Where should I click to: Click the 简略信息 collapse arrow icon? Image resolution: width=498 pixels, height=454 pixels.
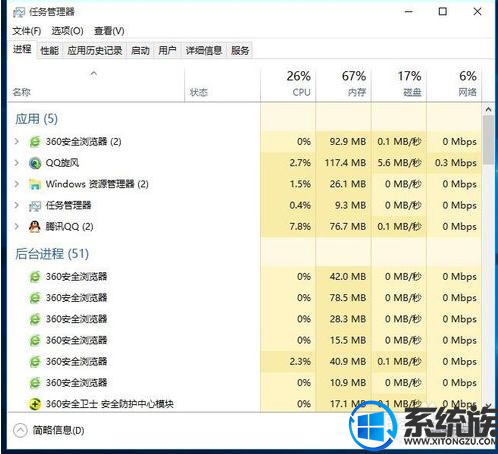(20, 430)
